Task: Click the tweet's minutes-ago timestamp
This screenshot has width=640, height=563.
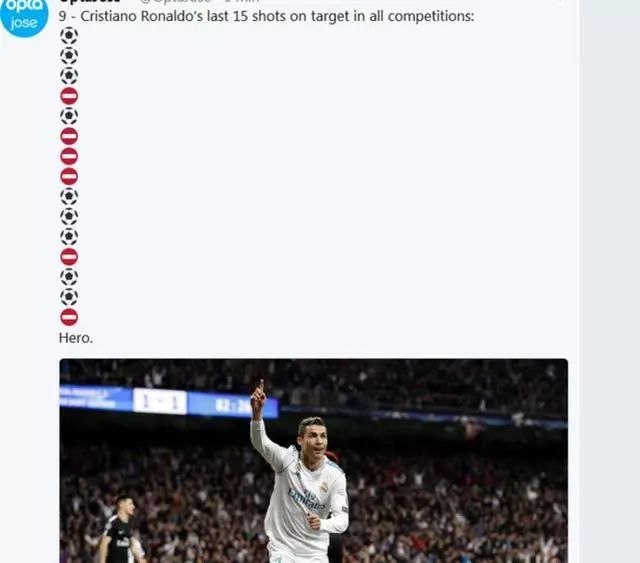Action: tap(242, 1)
